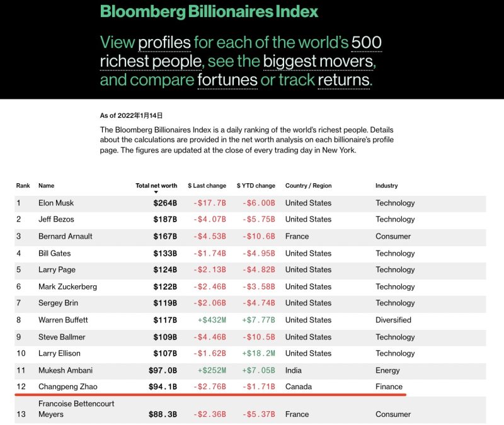
Task: Select Bernard Arnault in the list
Action: pos(66,236)
